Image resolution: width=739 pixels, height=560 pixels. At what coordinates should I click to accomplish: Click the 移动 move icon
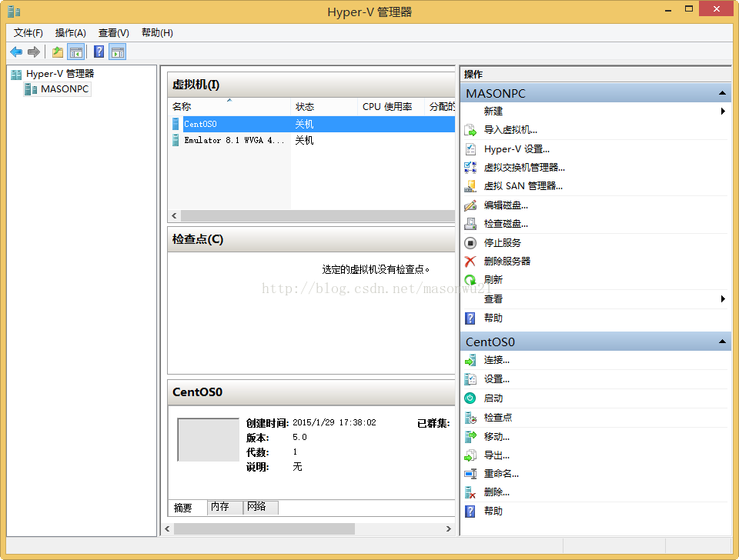[x=470, y=437]
